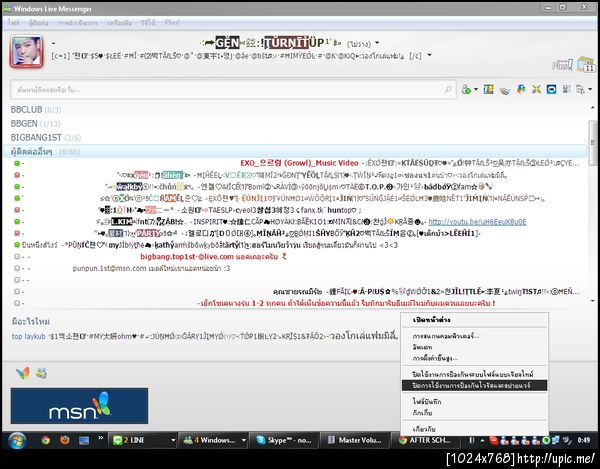
Task: Click status icon of the bigbang.top1st-@live.com contact
Action: (17, 257)
